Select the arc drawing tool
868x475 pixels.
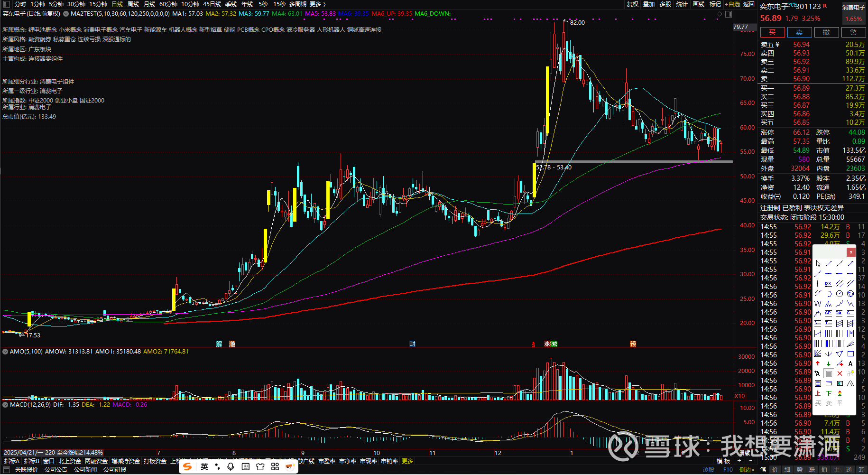point(829,294)
